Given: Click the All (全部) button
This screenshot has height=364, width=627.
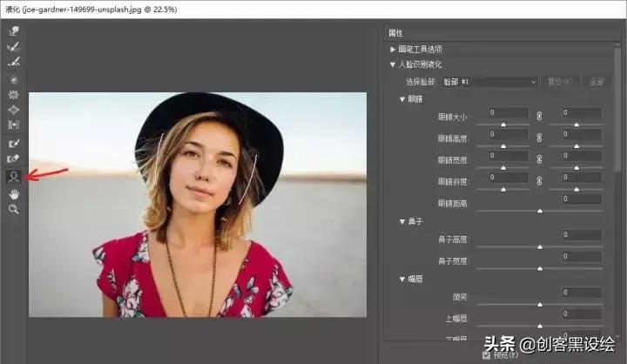Looking at the screenshot, I should [x=597, y=82].
